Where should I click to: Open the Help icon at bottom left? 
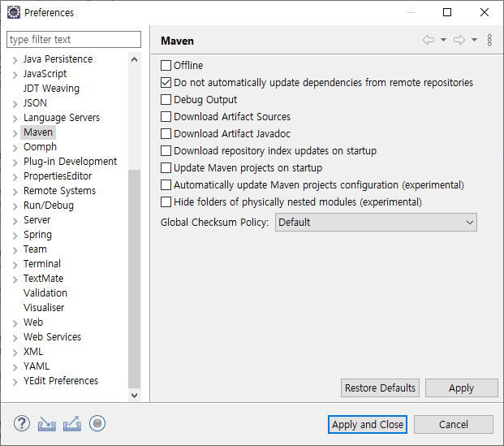click(x=22, y=423)
